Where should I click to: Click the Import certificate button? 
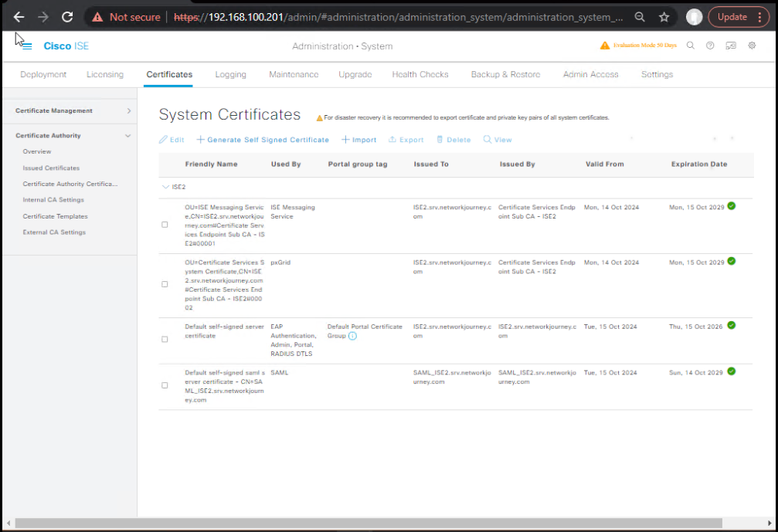(358, 140)
